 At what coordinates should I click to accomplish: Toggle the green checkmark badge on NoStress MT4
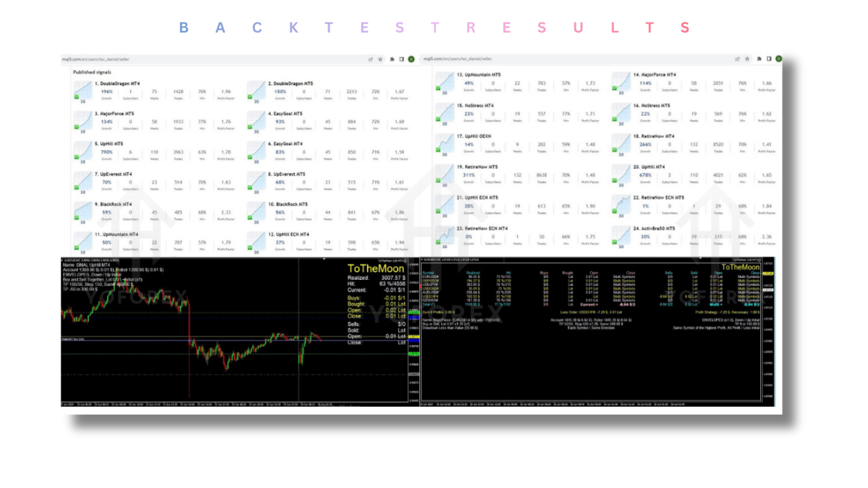coord(438,119)
